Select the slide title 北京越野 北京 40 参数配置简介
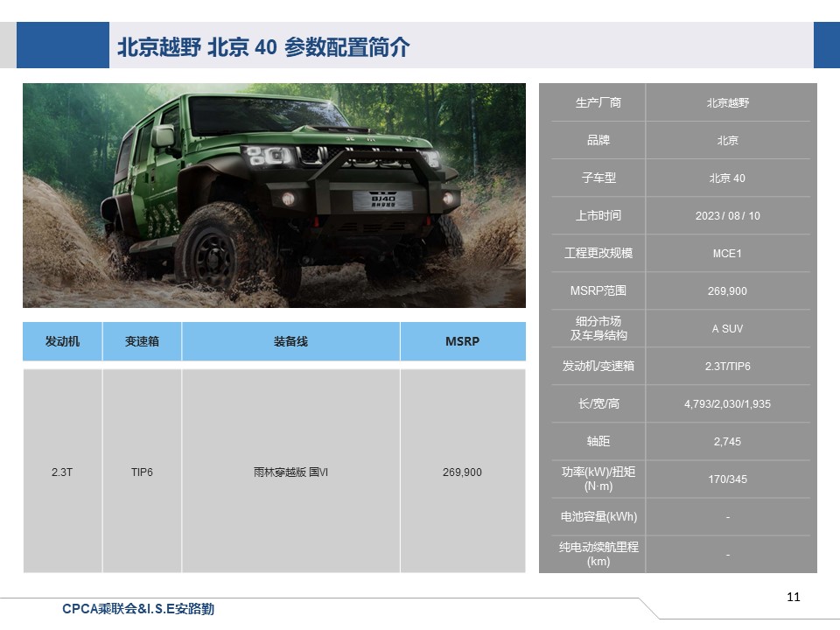 pyautogui.click(x=263, y=47)
